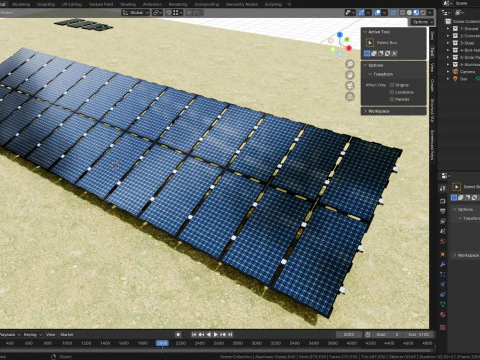Screen dimensions: 480x360
Task: Open the Output properties tab icon
Action: tap(443, 211)
